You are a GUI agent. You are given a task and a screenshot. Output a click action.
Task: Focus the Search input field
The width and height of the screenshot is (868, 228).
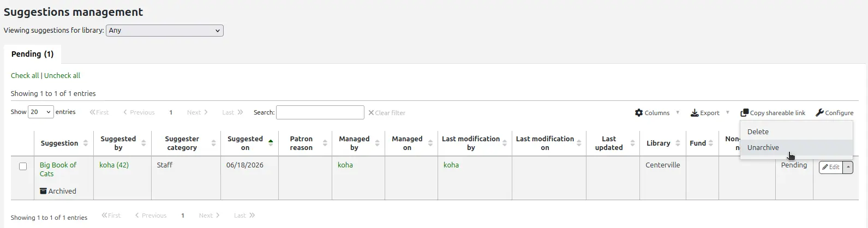320,112
